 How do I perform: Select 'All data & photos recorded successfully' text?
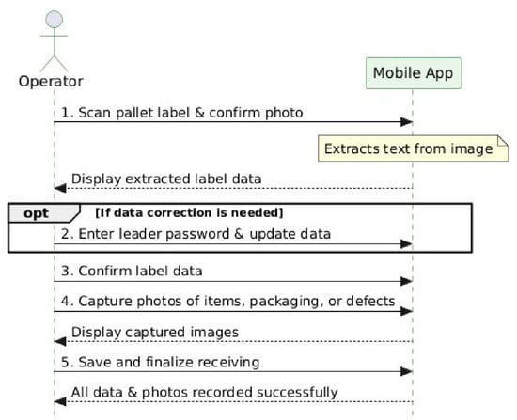pyautogui.click(x=204, y=393)
